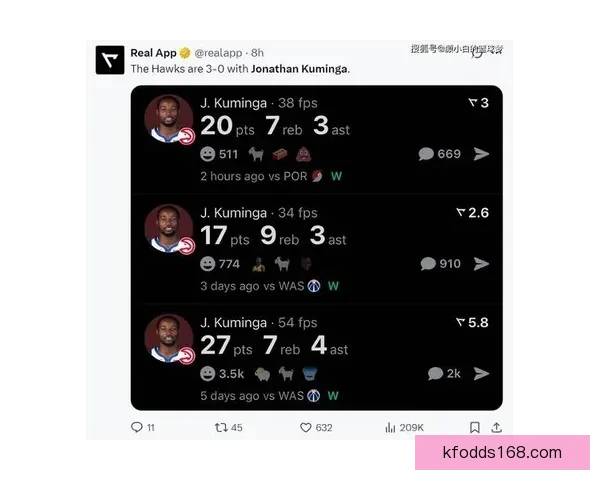600x480 pixels.
Task: Open the tweet reply icon with 11 replies
Action: tap(137, 427)
